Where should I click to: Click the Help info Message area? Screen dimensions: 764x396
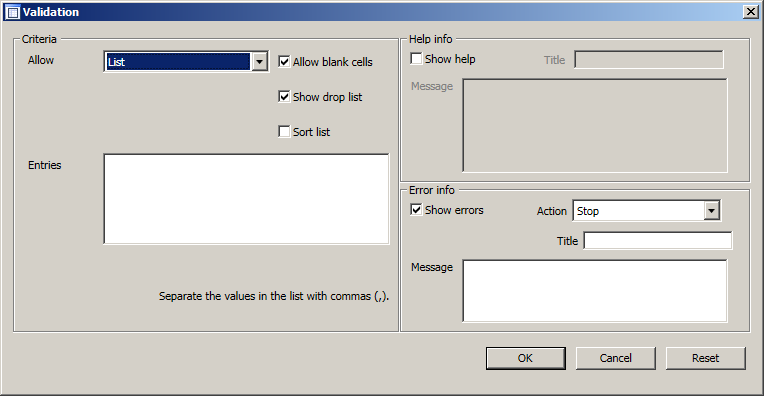point(595,126)
